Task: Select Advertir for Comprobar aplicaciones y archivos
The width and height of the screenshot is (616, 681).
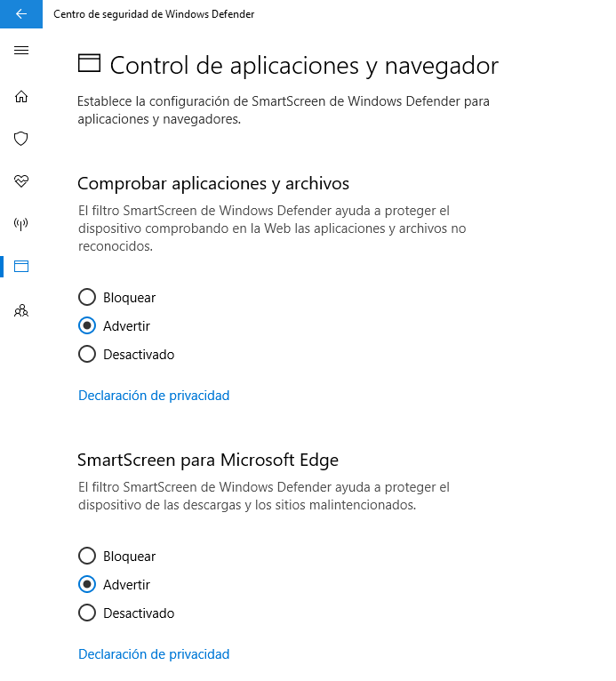Action: click(x=87, y=325)
